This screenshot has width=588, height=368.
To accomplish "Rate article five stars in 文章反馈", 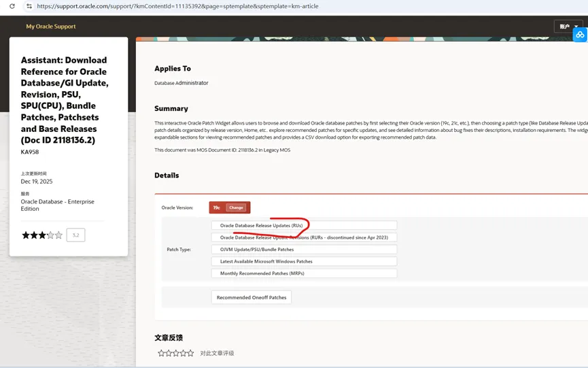I will coord(190,353).
